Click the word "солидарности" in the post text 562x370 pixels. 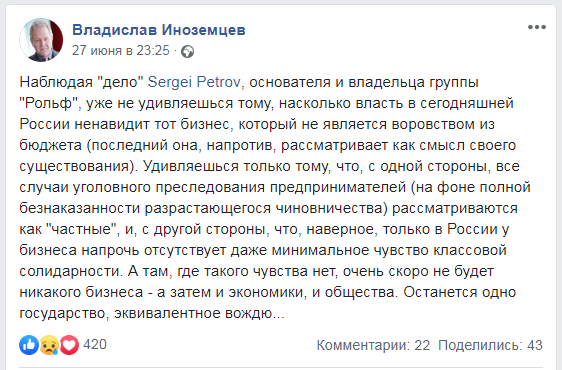[x=71, y=271]
